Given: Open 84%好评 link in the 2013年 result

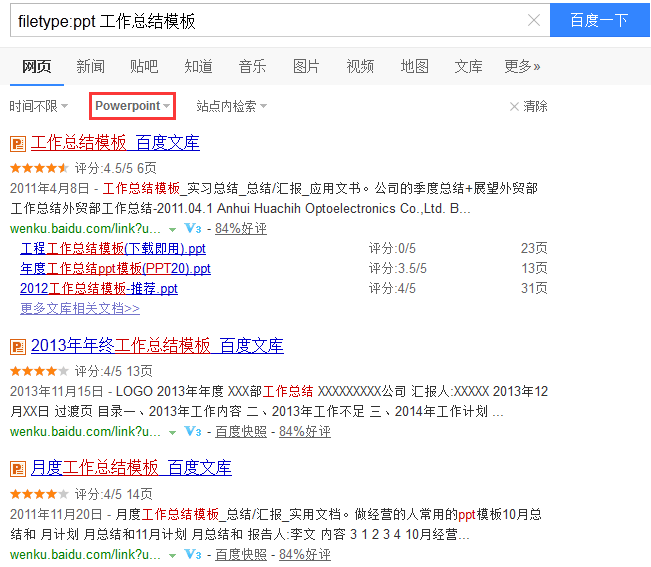Looking at the screenshot, I should pyautogui.click(x=305, y=432).
